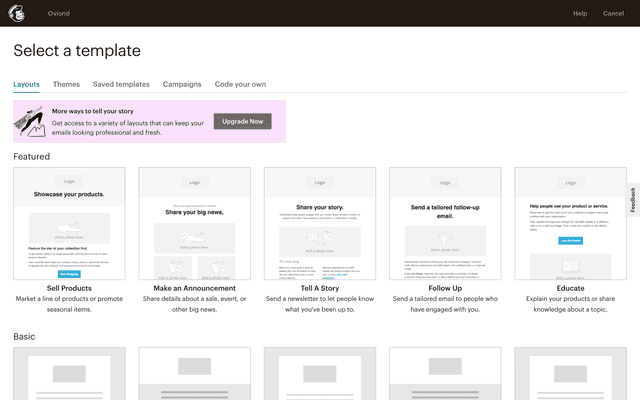The width and height of the screenshot is (640, 400).
Task: Click the 'Tell A Story' title text
Action: [x=320, y=288]
